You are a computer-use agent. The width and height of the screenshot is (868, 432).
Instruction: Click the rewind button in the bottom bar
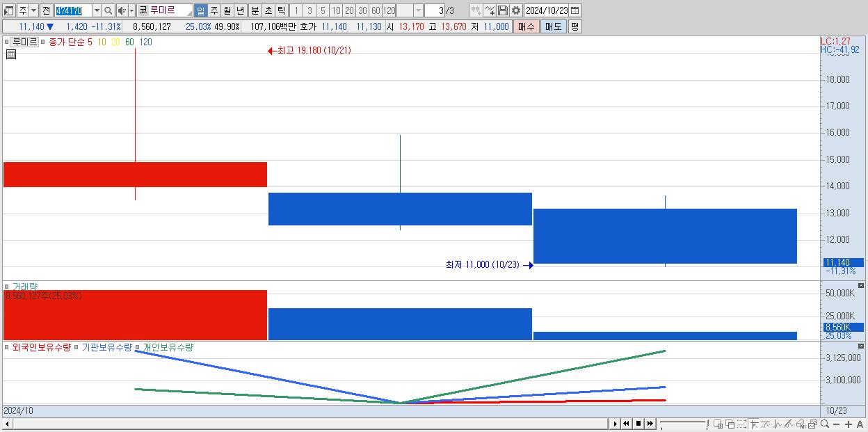pyautogui.click(x=626, y=424)
